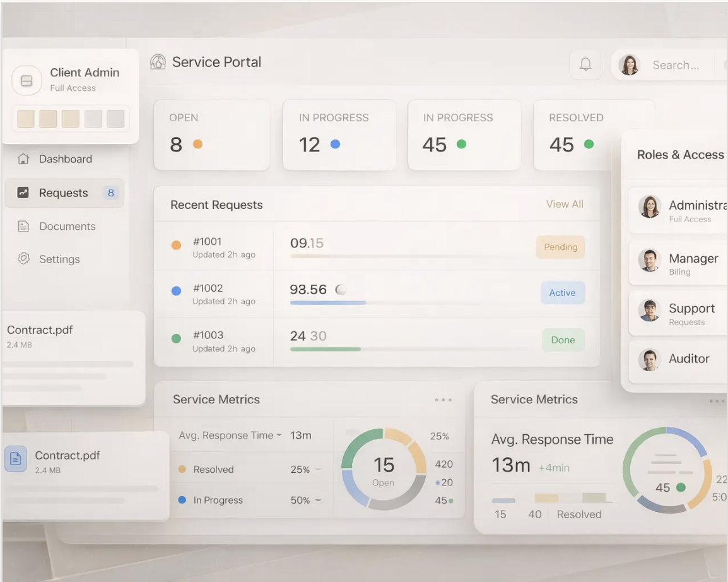Open the user profile avatar beside search
The image size is (728, 582).
click(628, 64)
